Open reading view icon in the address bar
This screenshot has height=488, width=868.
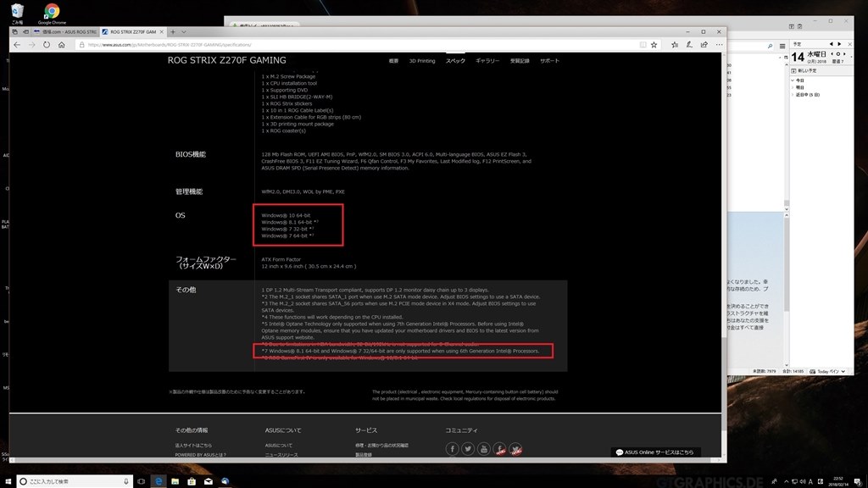pyautogui.click(x=643, y=45)
